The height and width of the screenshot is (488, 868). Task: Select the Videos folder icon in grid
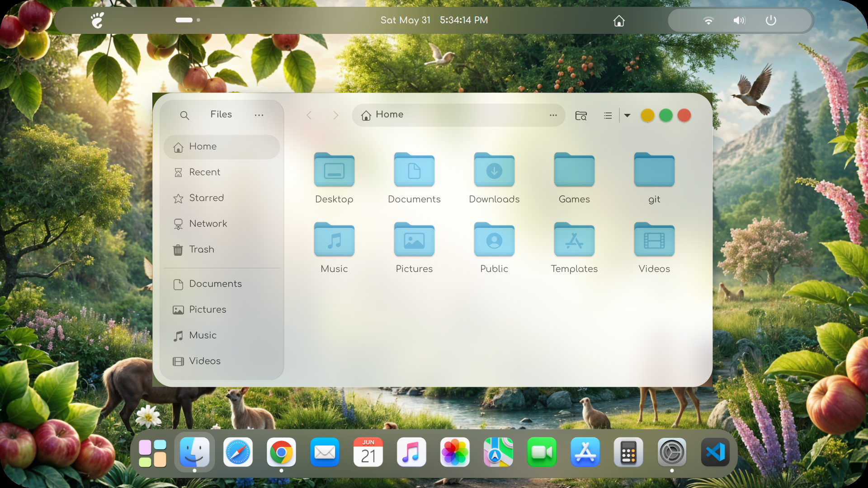point(654,239)
